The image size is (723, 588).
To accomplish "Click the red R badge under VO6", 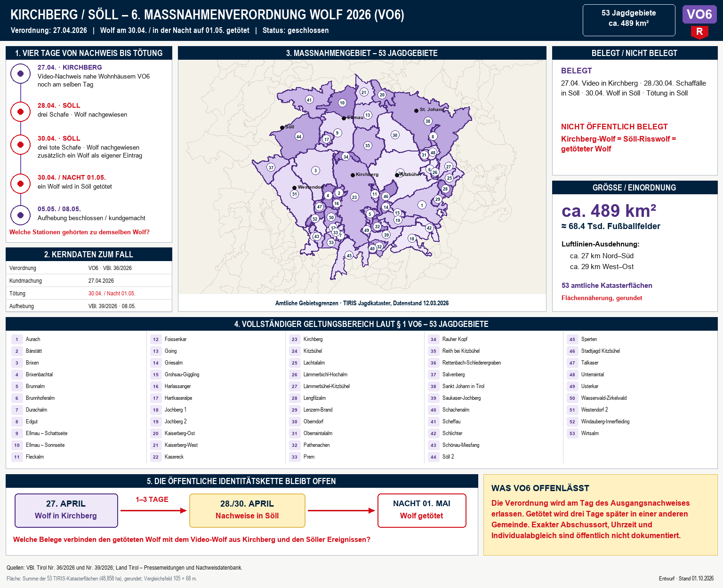I will point(699,32).
